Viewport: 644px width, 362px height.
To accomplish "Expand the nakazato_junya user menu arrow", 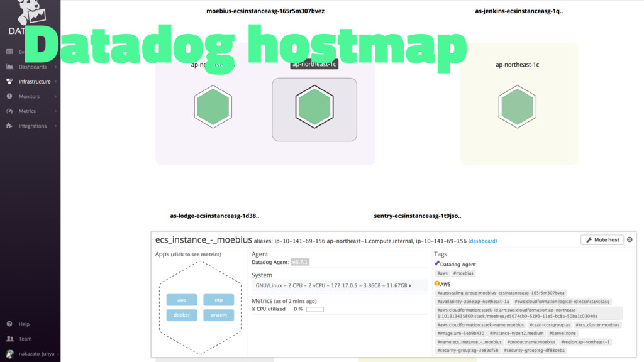I will 58,354.
